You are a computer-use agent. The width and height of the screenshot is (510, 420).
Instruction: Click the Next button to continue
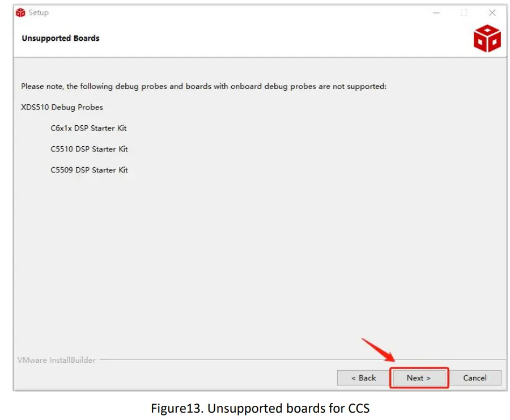click(x=419, y=378)
